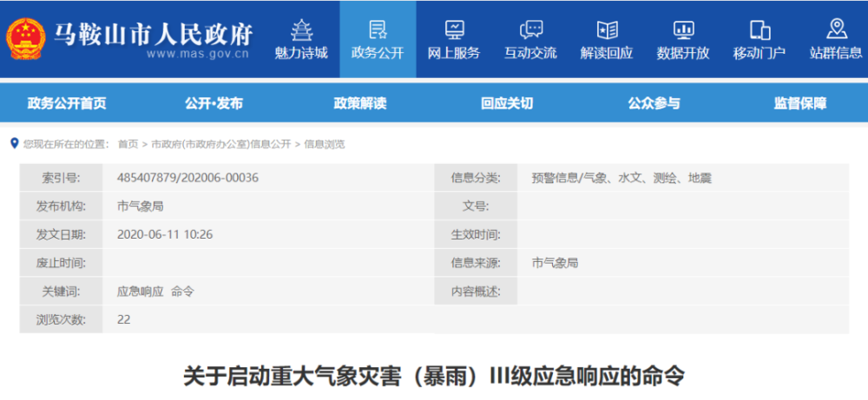Click keyword value 应急响应 命令

155,292
